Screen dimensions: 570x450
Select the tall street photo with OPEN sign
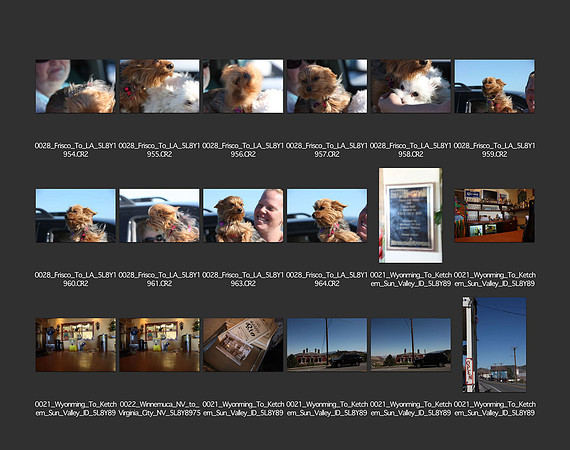(494, 345)
